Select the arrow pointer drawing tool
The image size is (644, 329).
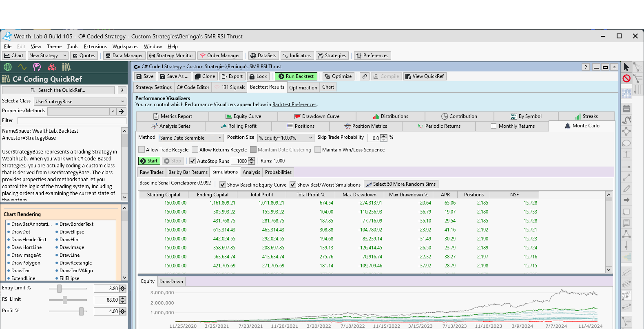(x=626, y=67)
